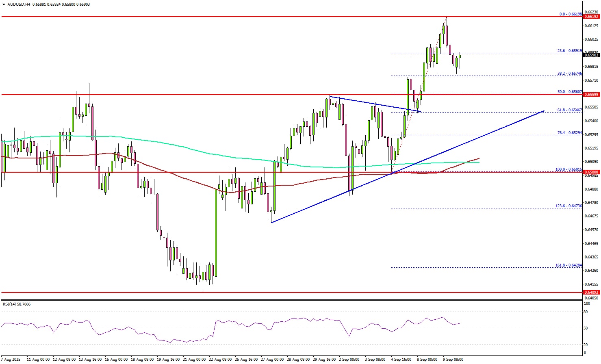Click the Fibonacci 23.6 - 0.65919 label
Viewport: 601px width, 364px height.
[569, 51]
